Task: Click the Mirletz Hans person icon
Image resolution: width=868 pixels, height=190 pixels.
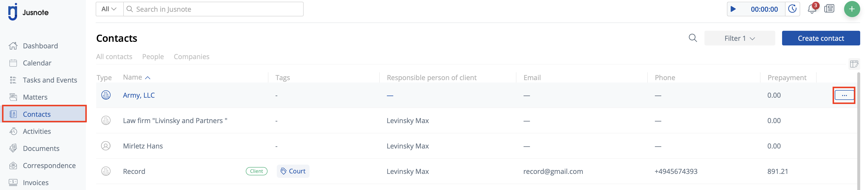Action: point(106,146)
